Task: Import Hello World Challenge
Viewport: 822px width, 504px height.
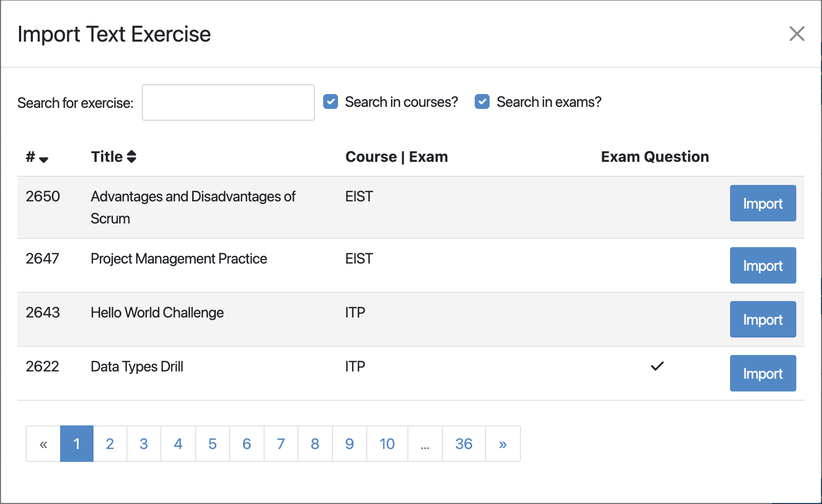Action: (762, 319)
